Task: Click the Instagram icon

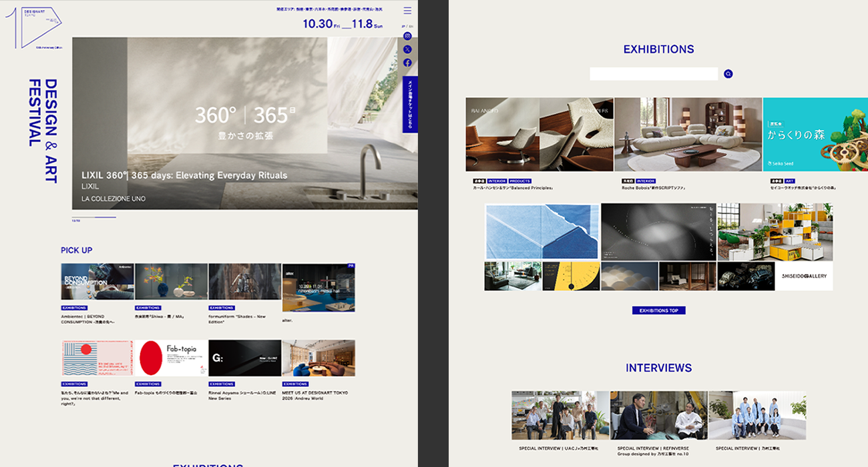Action: (407, 36)
